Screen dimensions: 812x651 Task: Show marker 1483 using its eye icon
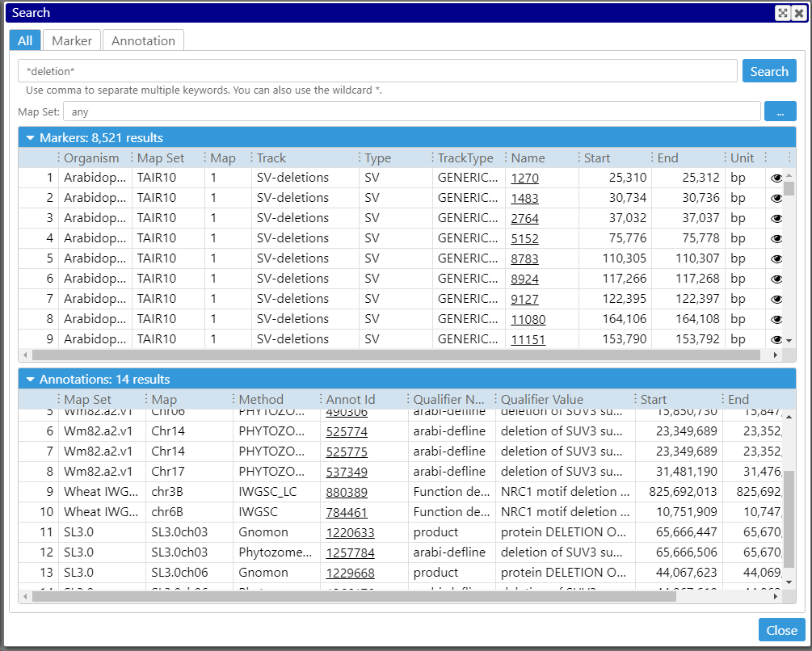point(776,198)
